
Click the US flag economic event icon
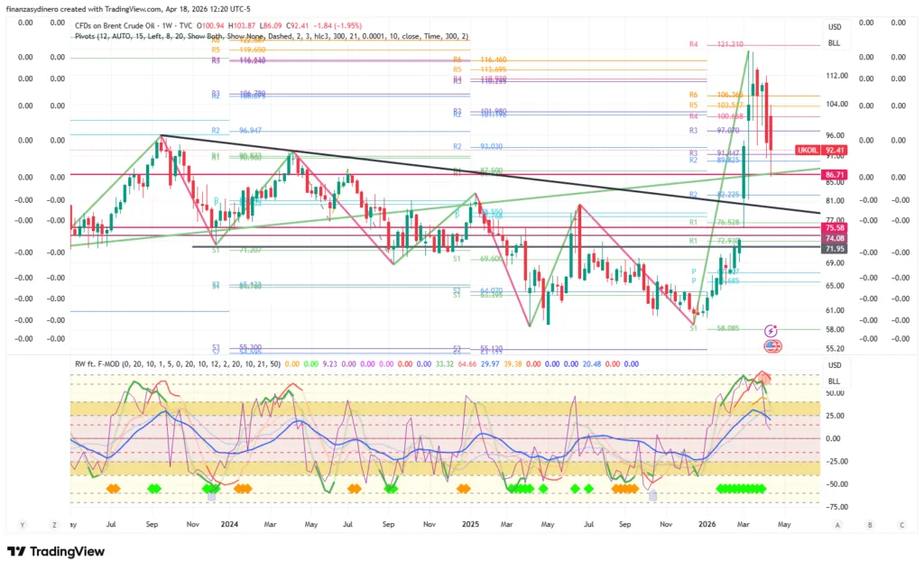click(x=772, y=345)
